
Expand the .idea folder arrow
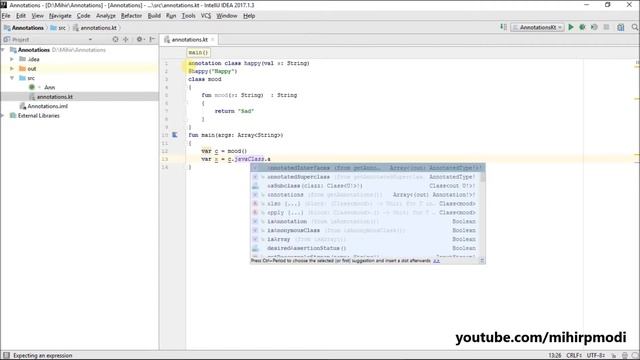click(x=12, y=59)
